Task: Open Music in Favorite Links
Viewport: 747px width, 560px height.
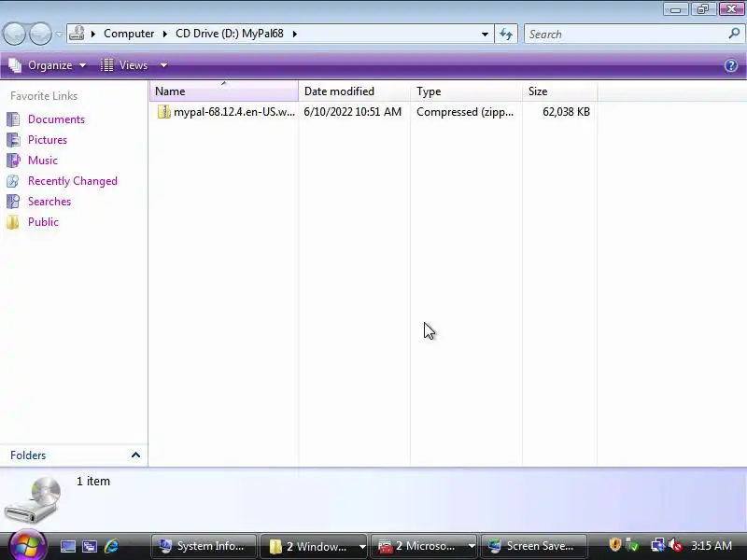Action: click(42, 160)
